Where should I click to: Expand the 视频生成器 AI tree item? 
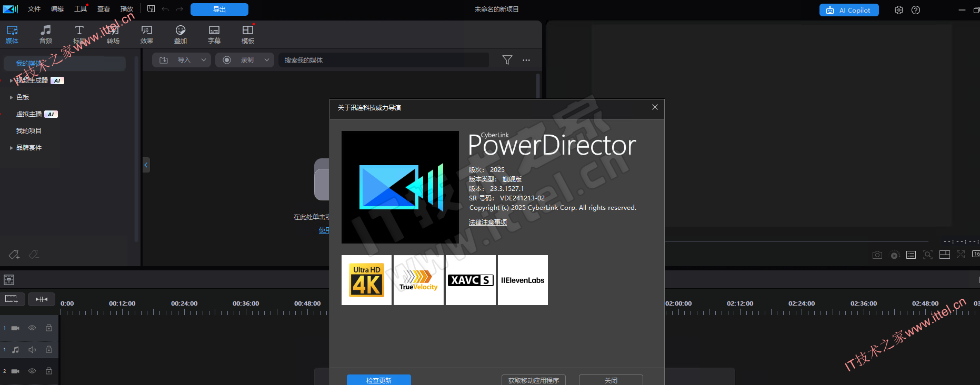[x=12, y=80]
